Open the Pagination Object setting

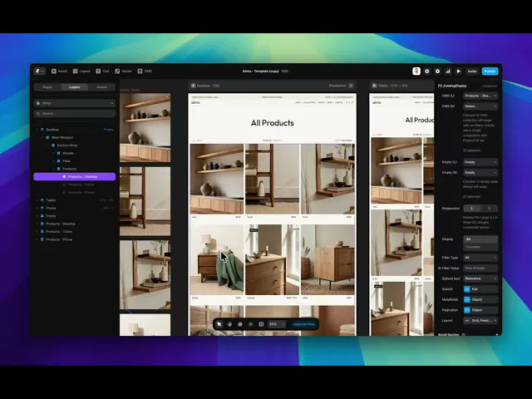click(480, 310)
